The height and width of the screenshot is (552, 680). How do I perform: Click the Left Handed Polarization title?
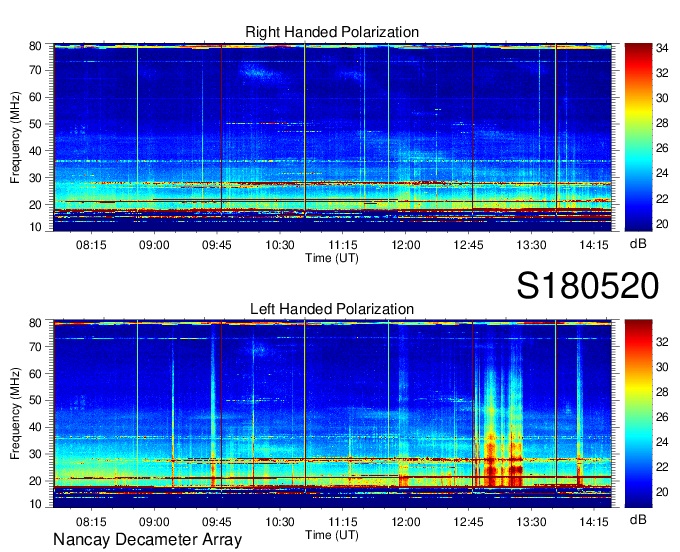pos(332,309)
